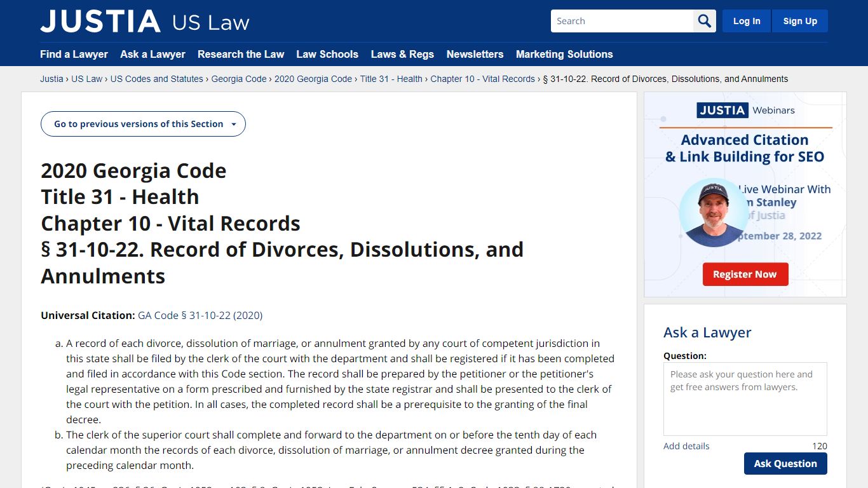The image size is (868, 488).
Task: Click the search magnifier icon
Action: (705, 21)
